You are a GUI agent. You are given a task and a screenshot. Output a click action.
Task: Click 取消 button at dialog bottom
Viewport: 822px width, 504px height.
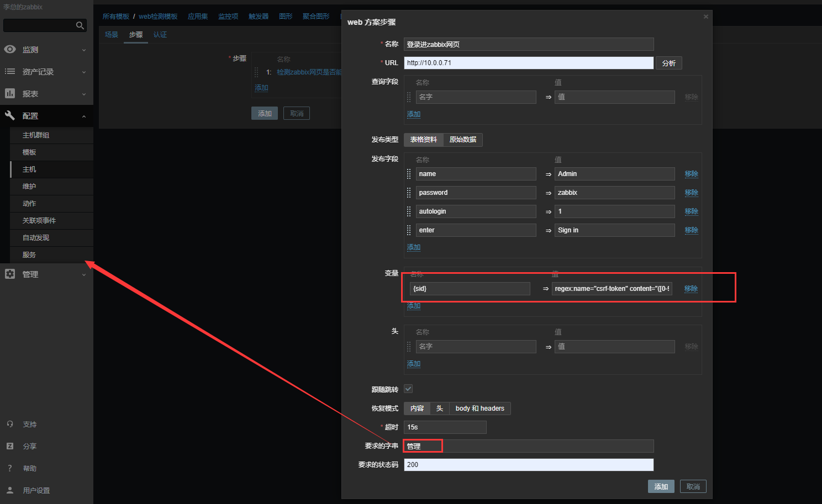(x=693, y=486)
